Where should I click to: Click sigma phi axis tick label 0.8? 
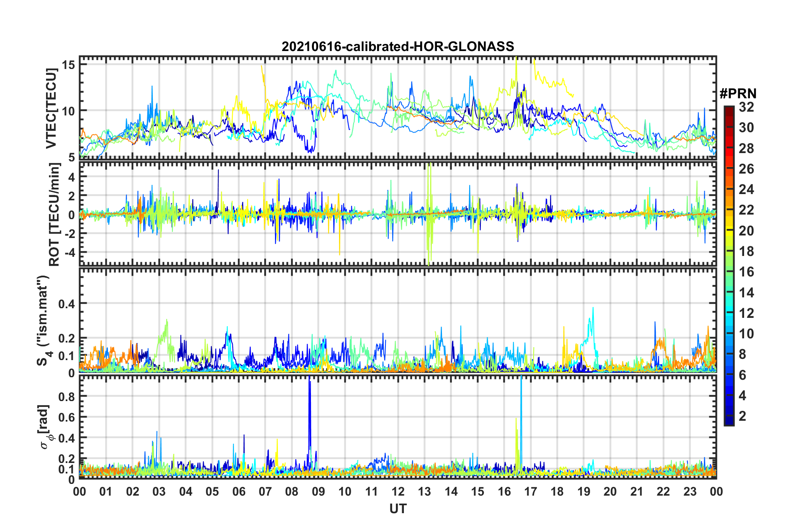pos(67,396)
